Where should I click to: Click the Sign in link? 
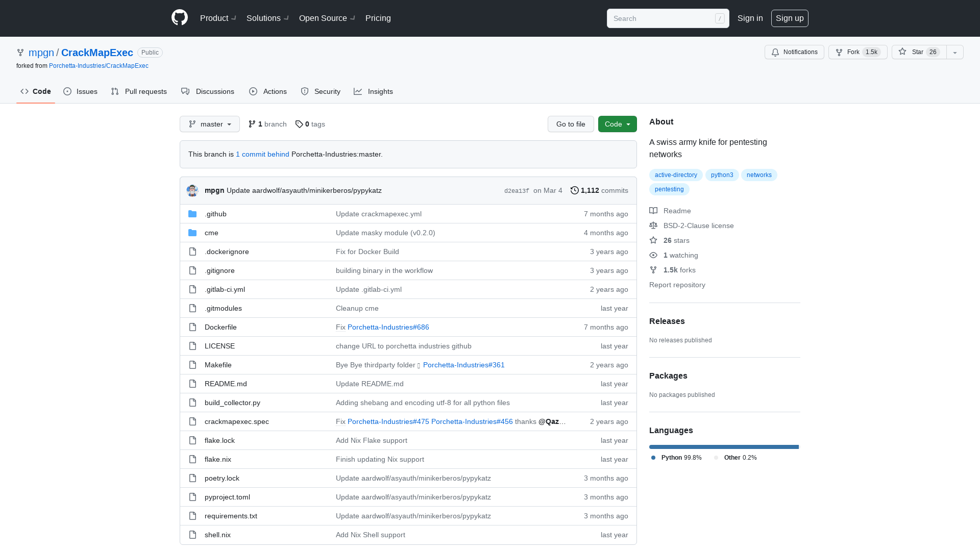pos(750,18)
